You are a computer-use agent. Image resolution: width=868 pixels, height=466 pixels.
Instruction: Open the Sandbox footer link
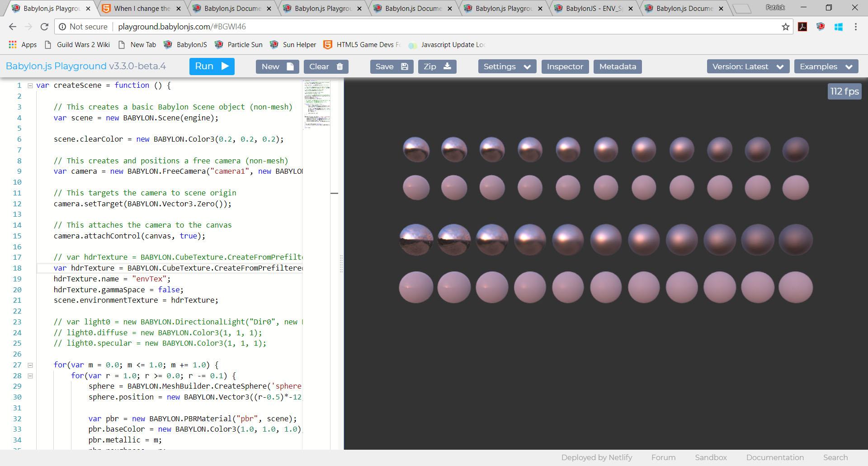[x=711, y=457]
